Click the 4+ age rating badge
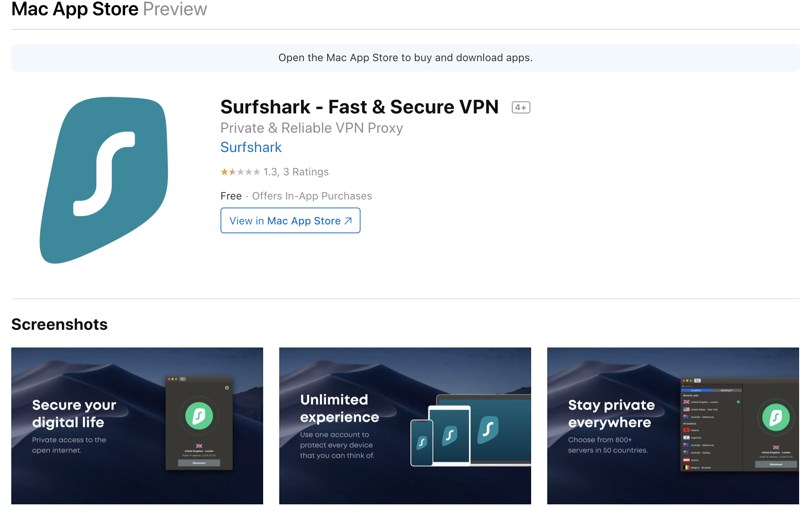 (521, 107)
